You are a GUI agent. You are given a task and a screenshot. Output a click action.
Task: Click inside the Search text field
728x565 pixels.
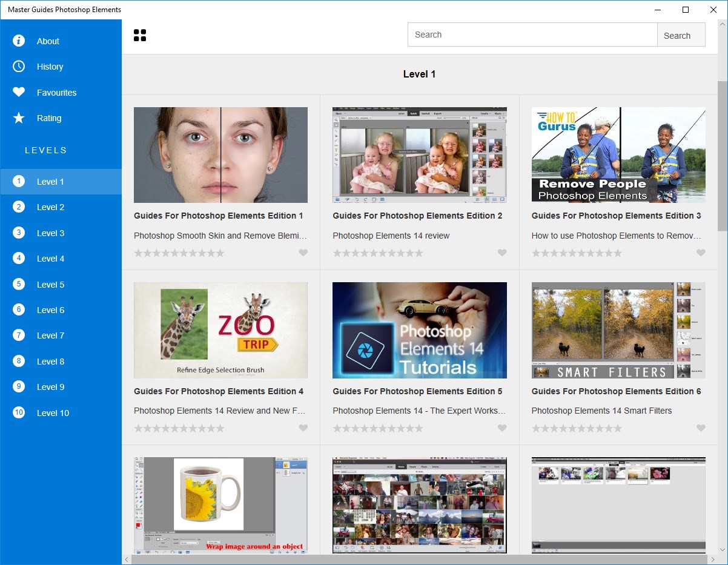click(532, 35)
